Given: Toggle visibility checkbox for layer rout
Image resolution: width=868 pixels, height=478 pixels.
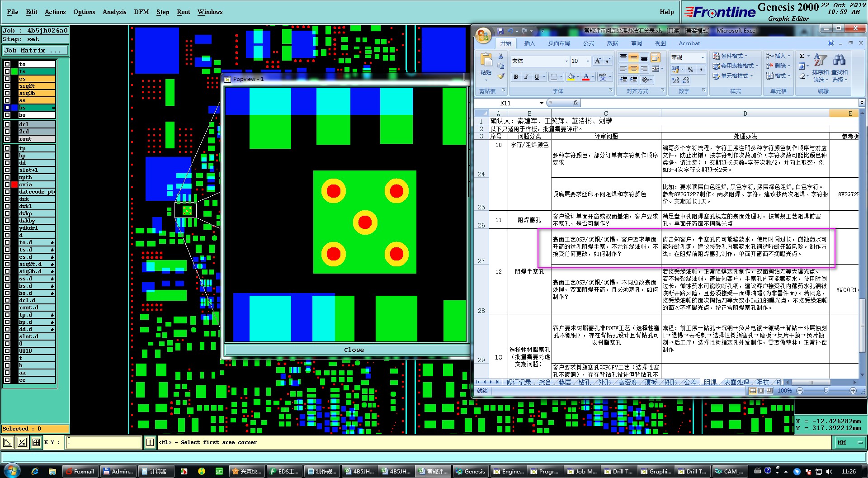Looking at the screenshot, I should [7, 139].
